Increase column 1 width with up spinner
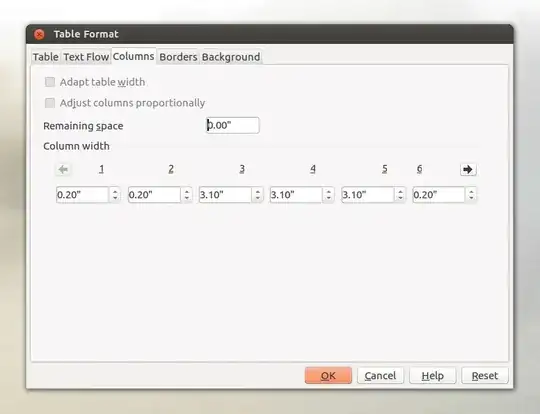 coord(115,191)
